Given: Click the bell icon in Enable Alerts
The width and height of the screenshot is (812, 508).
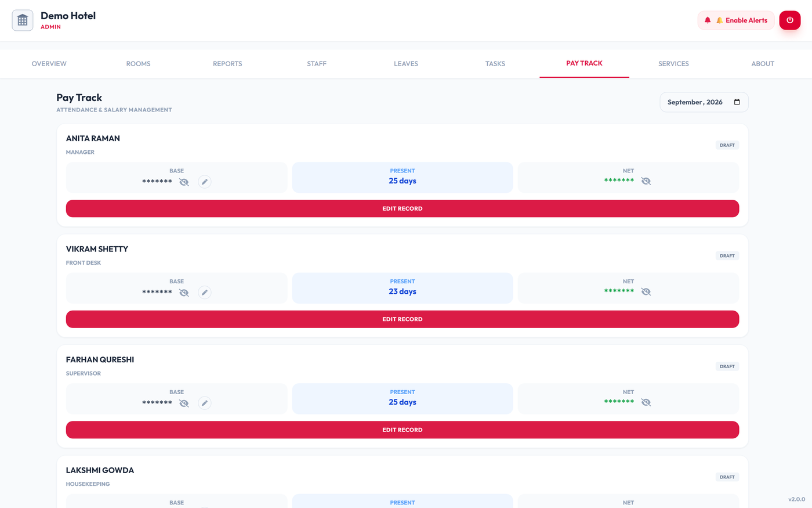Looking at the screenshot, I should pos(708,20).
